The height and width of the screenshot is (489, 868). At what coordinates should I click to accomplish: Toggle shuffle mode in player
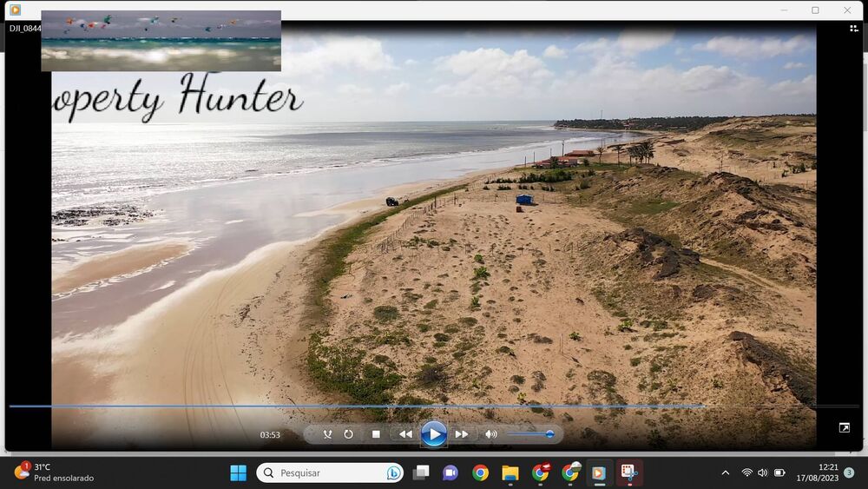point(327,434)
